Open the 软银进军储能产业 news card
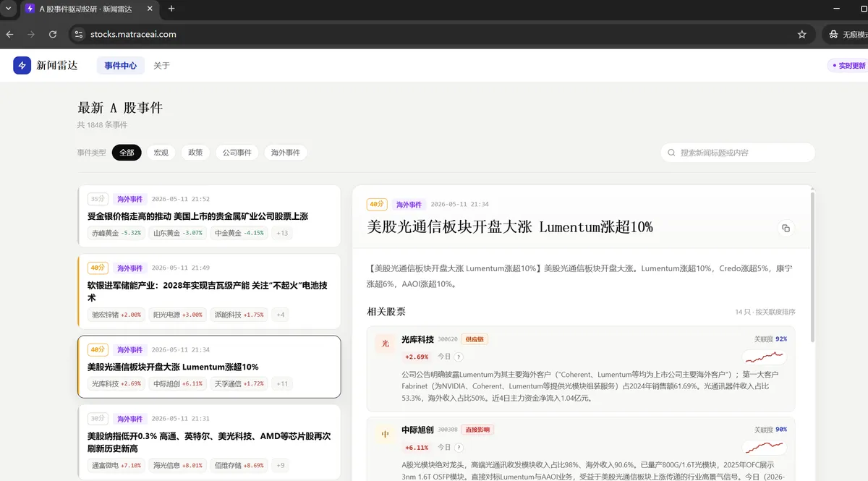 click(209, 291)
